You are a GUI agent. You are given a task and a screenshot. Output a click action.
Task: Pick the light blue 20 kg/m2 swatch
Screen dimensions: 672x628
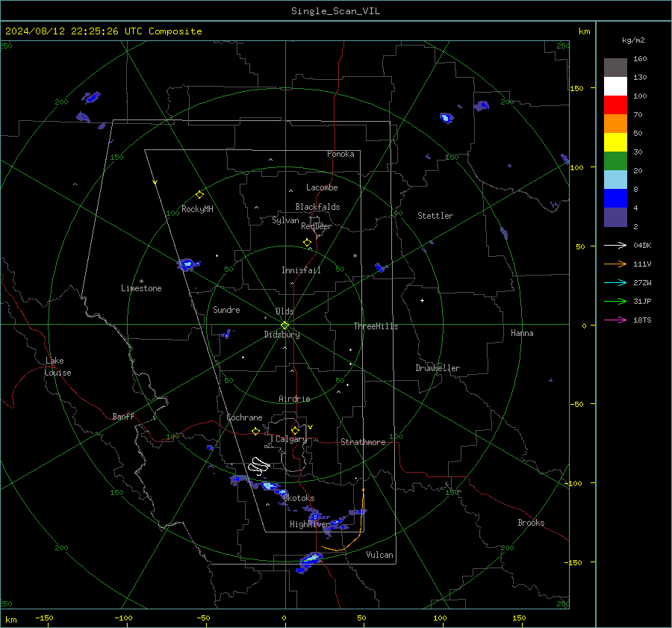[x=615, y=180]
